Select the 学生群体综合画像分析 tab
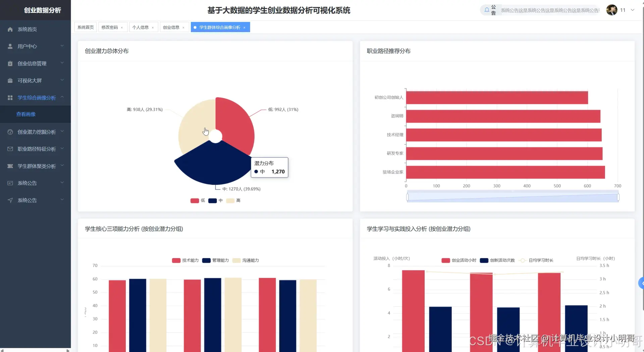Viewport: 644px width, 352px height. pos(220,27)
